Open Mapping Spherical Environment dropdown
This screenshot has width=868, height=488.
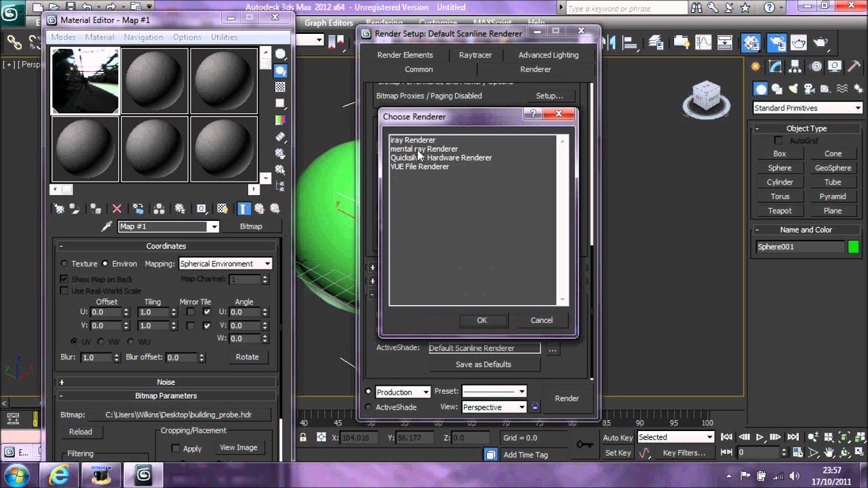pos(225,264)
